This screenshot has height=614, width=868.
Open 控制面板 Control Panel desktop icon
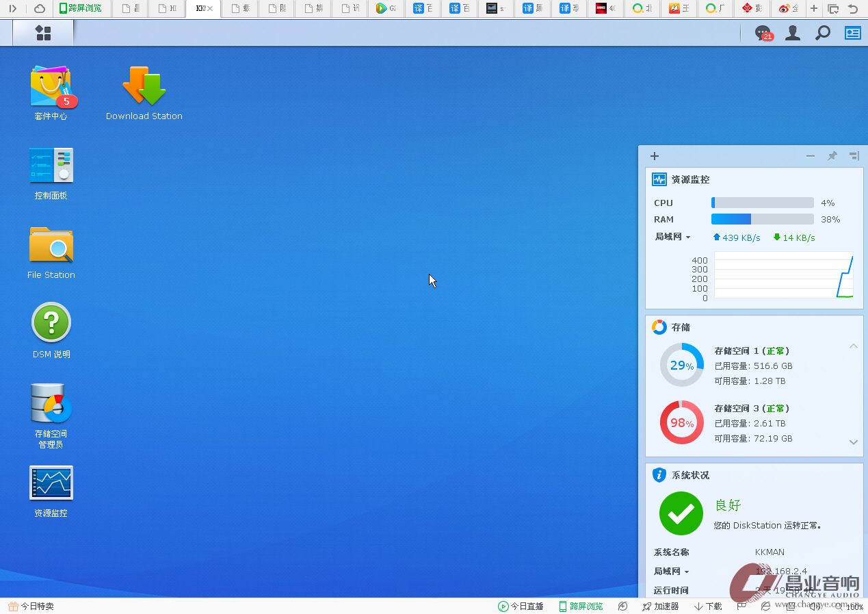51,173
